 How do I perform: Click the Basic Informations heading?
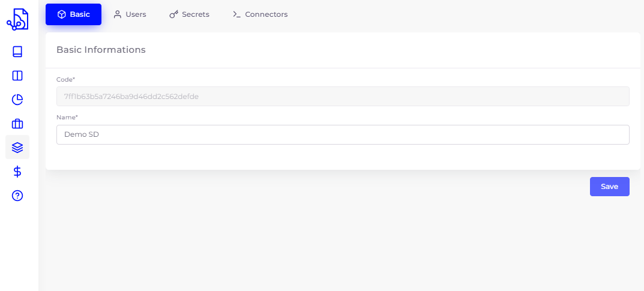pos(101,50)
